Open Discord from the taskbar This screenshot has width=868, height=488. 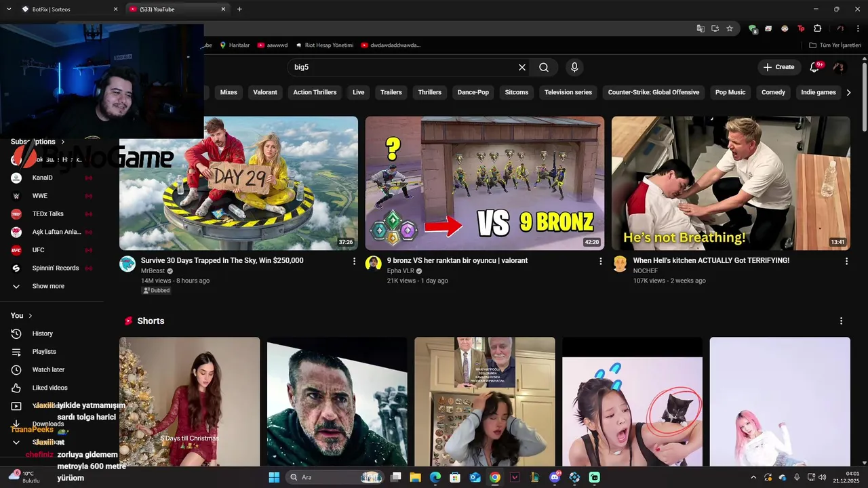pos(555,477)
